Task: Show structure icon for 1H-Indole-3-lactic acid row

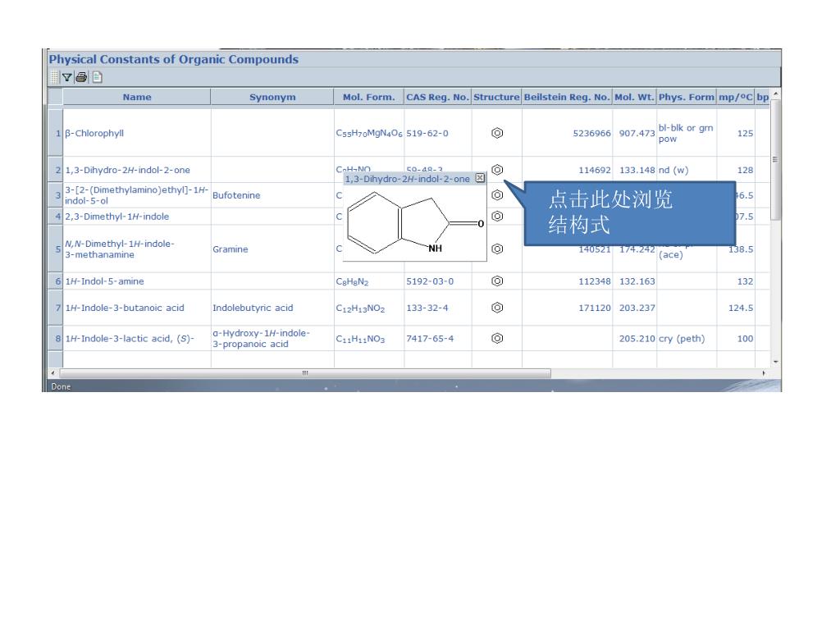Action: click(497, 339)
